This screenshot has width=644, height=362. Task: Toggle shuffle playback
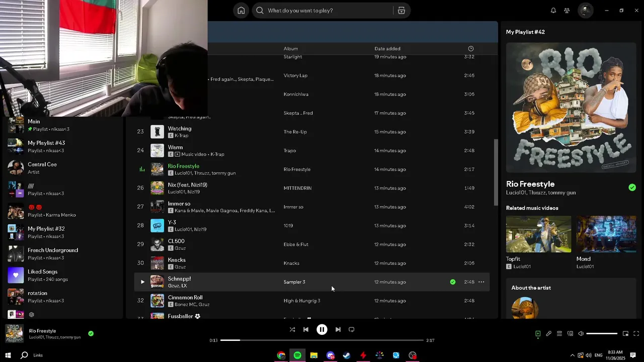click(x=292, y=330)
